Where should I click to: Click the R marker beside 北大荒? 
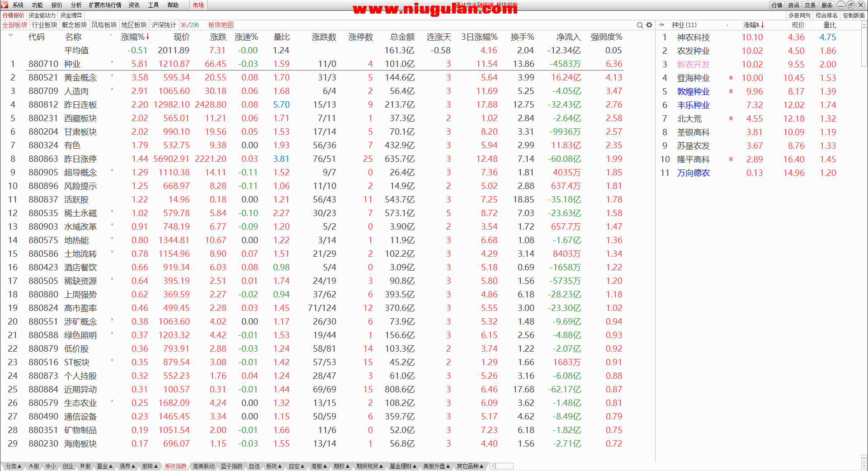coord(731,118)
